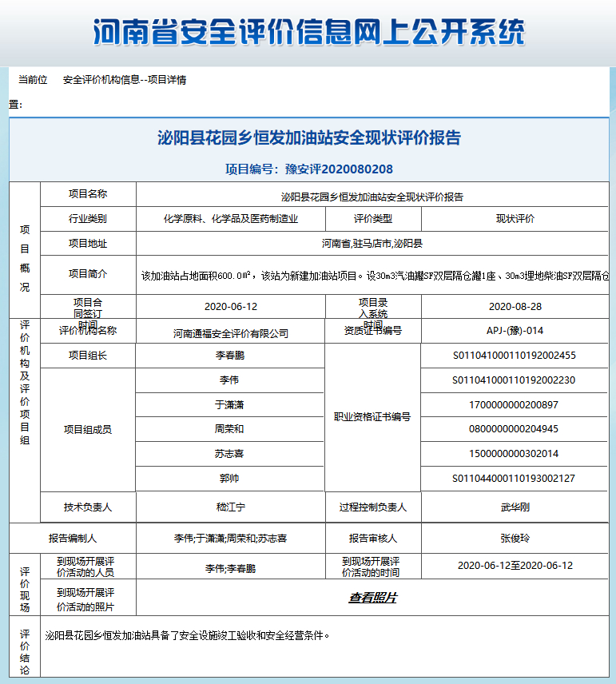Select qualification number APJ-(豫)-014
616x684 pixels.
[x=515, y=331]
